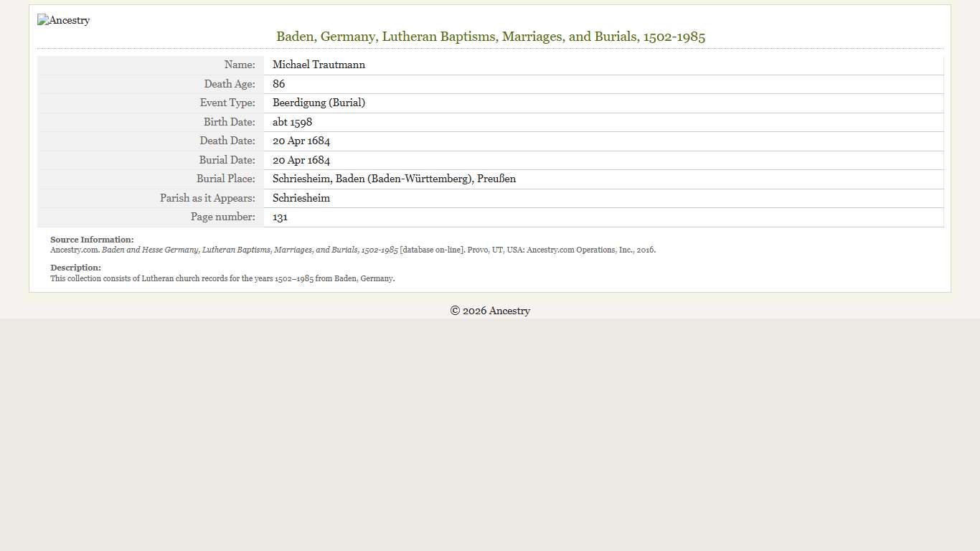Click the Source Information citation text
This screenshot has height=551, width=980.
pyautogui.click(x=352, y=250)
